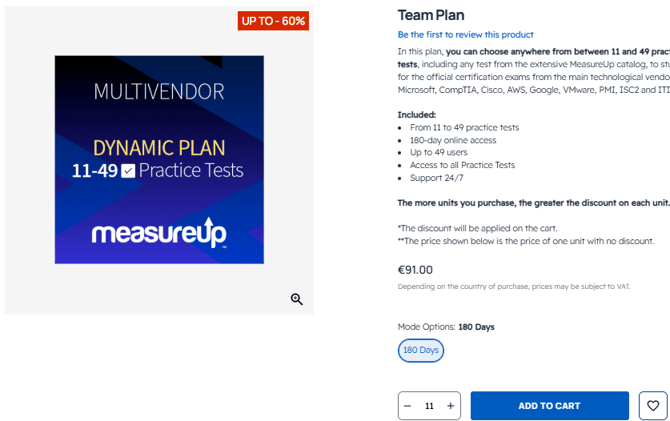Open 'Be the first to review this product'
Image resolution: width=670 pixels, height=421 pixels.
pyautogui.click(x=465, y=35)
